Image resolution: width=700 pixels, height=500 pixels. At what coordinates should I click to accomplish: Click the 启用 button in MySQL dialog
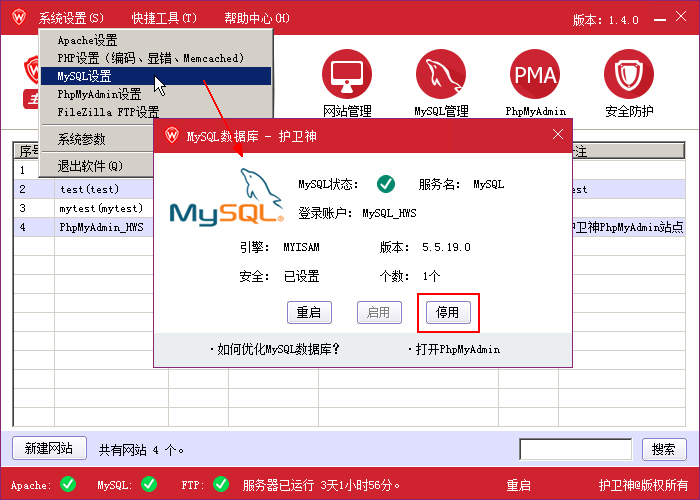[x=379, y=312]
